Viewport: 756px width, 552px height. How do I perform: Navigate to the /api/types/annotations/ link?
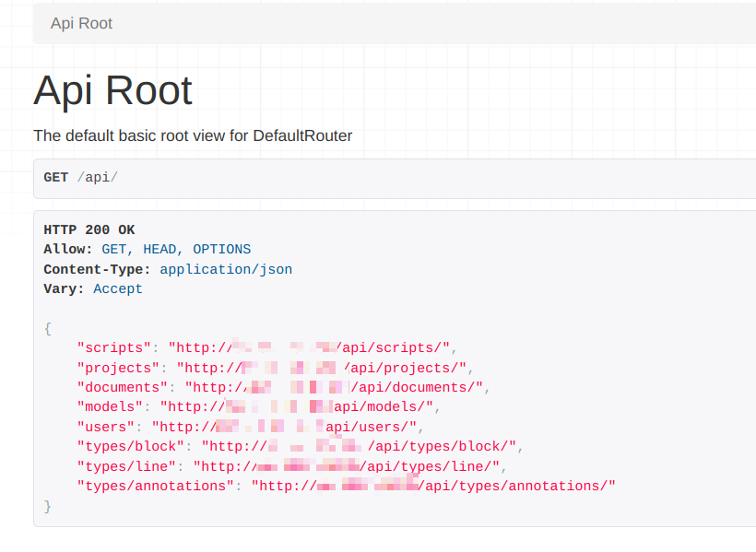coord(433,486)
